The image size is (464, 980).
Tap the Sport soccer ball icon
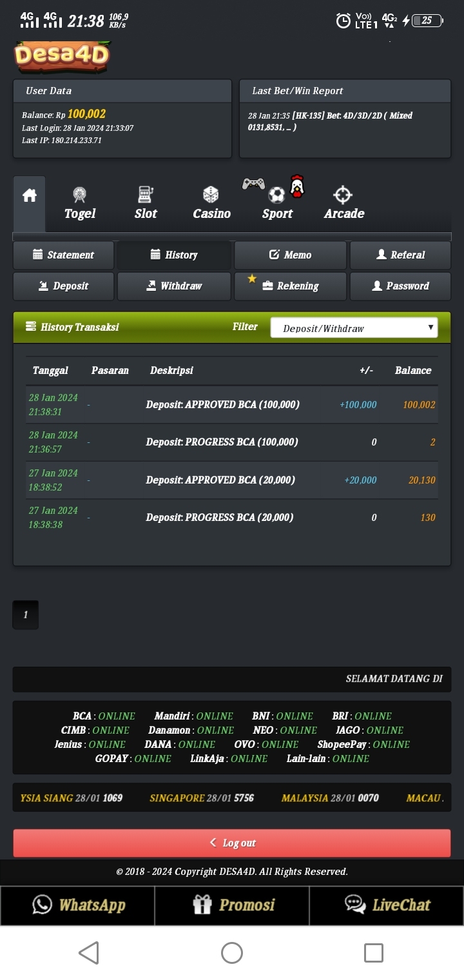[x=277, y=194]
